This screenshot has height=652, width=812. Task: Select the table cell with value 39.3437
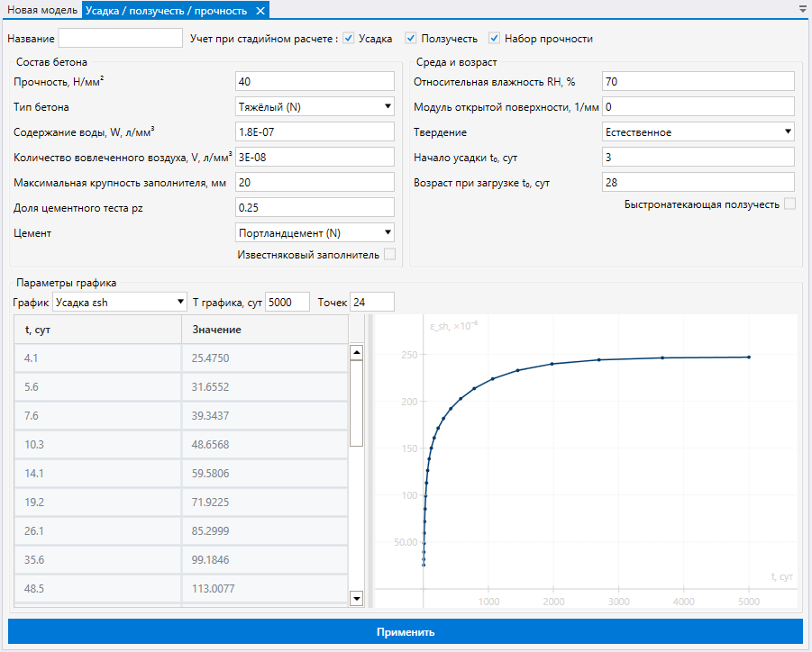click(265, 415)
